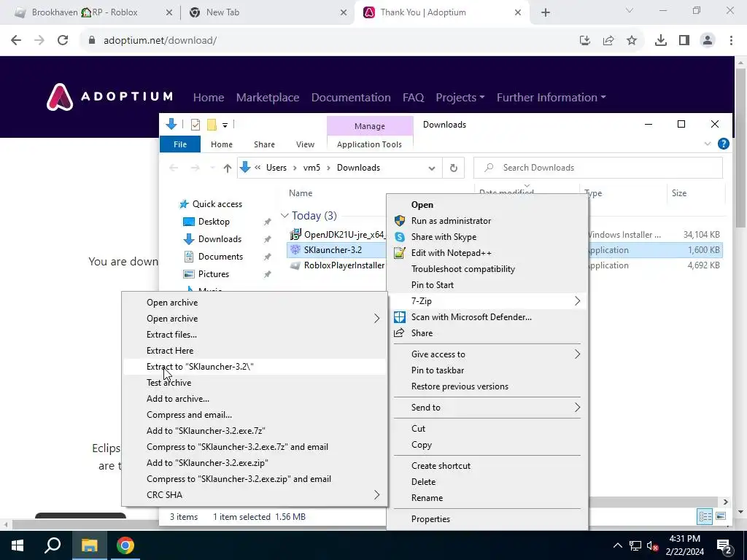This screenshot has height=560, width=747.
Task: Expand the Explorer ribbon chevron
Action: [x=708, y=144]
